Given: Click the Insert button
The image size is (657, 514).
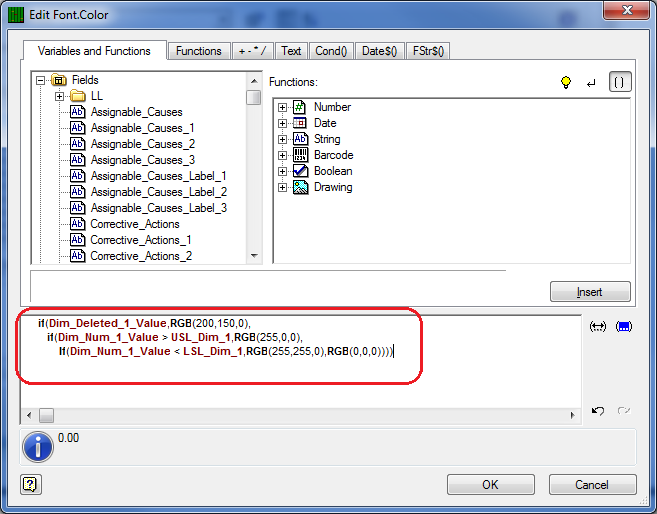Looking at the screenshot, I should 590,292.
